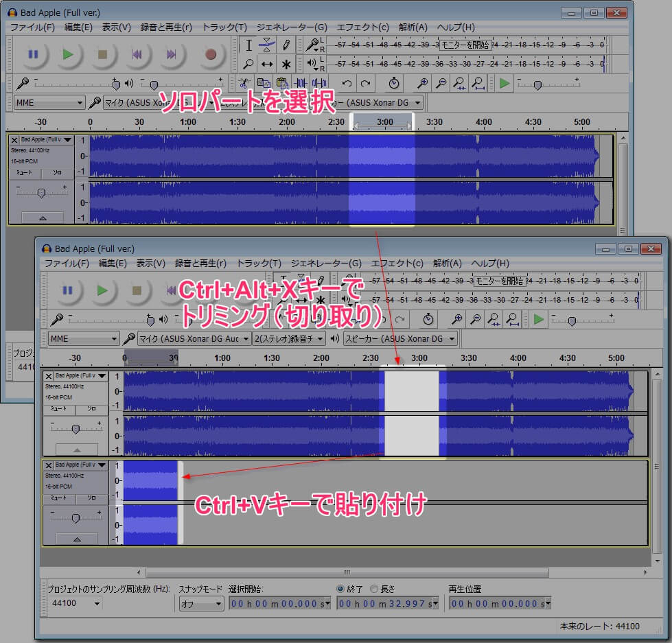Click Trim audio icon in back window
The image size is (672, 643).
pos(301,83)
